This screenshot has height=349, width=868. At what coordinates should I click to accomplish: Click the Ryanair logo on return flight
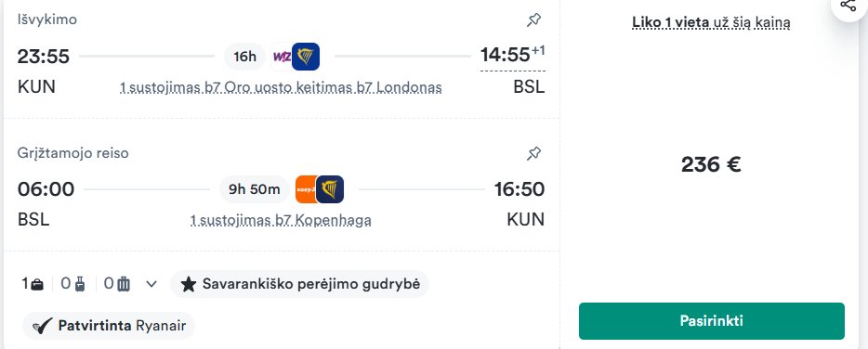330,189
